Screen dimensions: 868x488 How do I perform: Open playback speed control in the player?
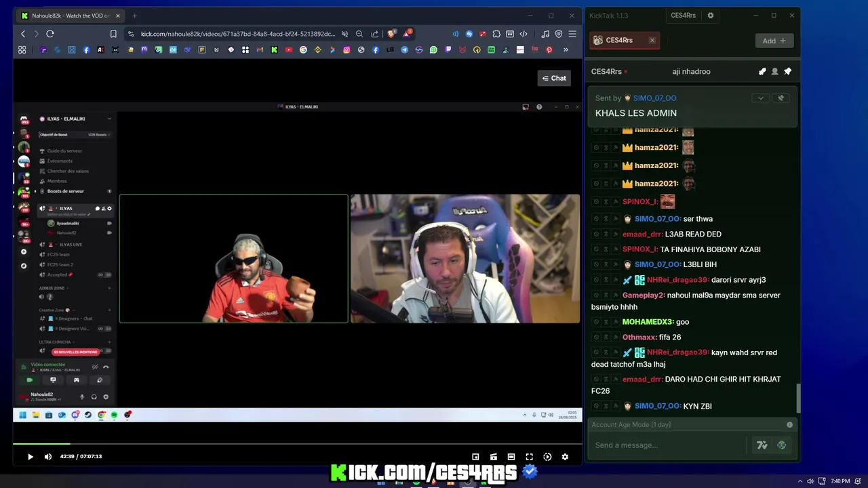click(547, 457)
